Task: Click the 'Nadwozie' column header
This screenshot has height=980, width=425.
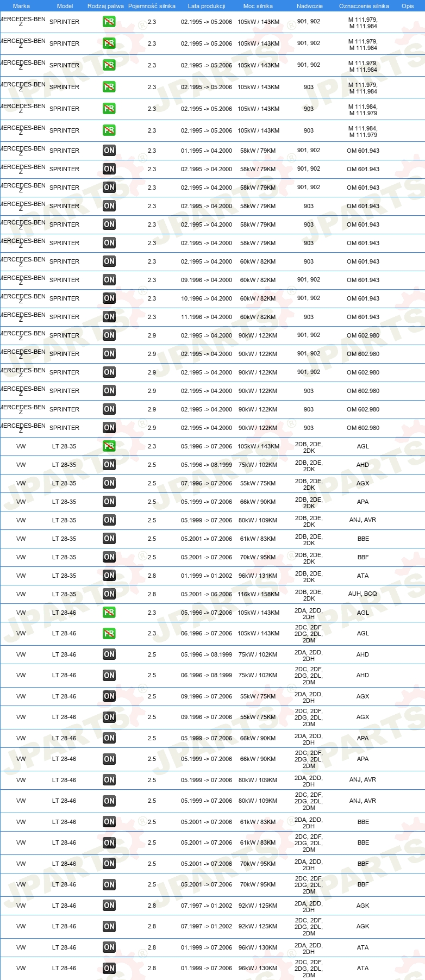Action: tap(310, 6)
